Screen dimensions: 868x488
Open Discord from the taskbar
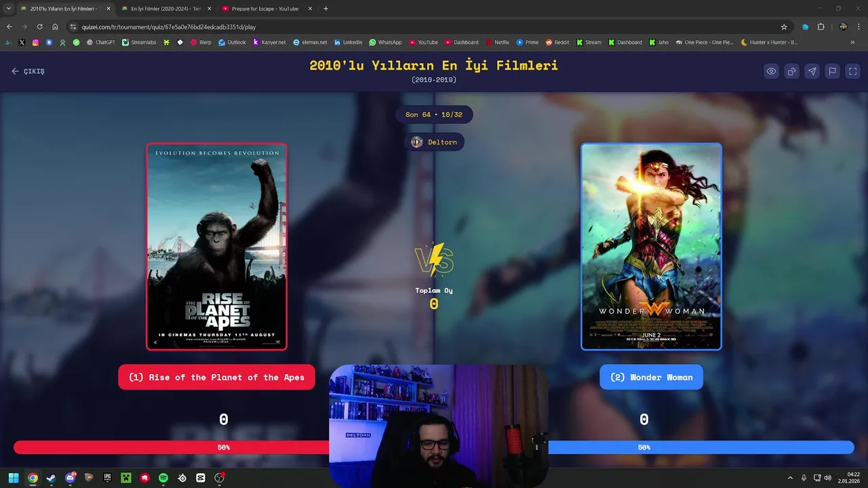[x=70, y=478]
